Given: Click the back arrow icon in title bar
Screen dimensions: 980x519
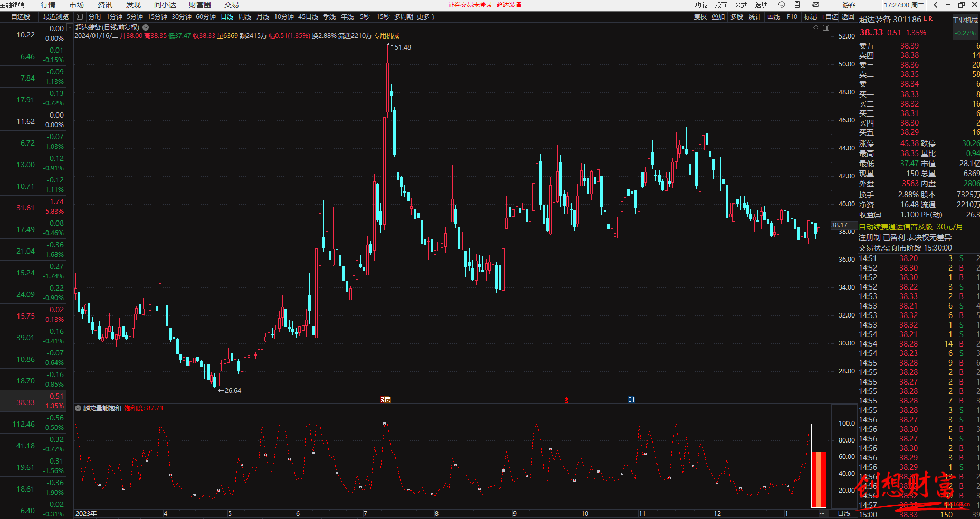Looking at the screenshot, I should (935, 5).
